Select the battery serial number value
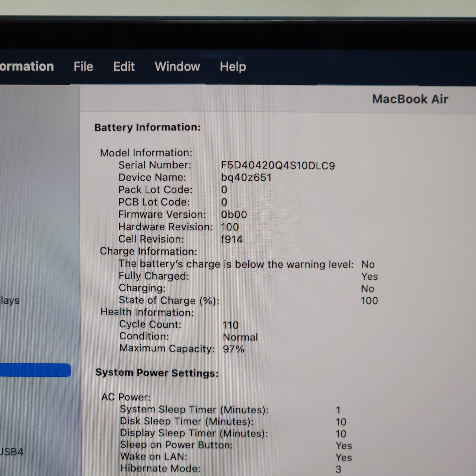The height and width of the screenshot is (476, 476). point(278,166)
